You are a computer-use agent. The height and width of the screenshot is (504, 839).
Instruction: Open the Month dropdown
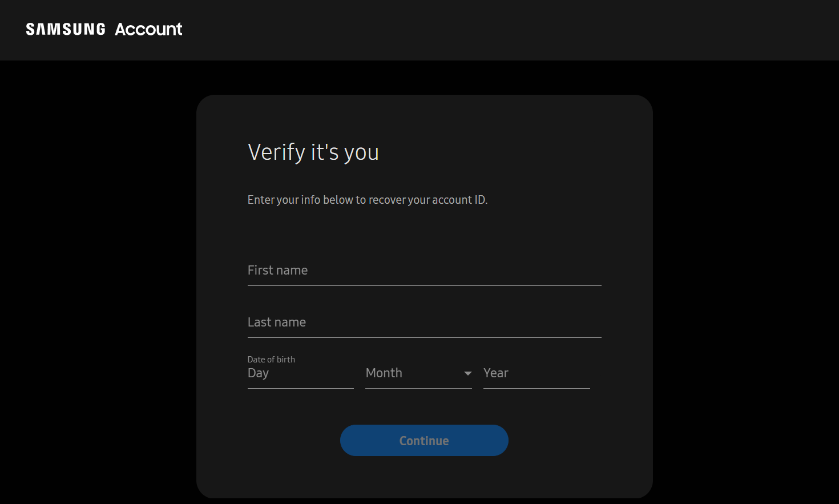(x=418, y=373)
